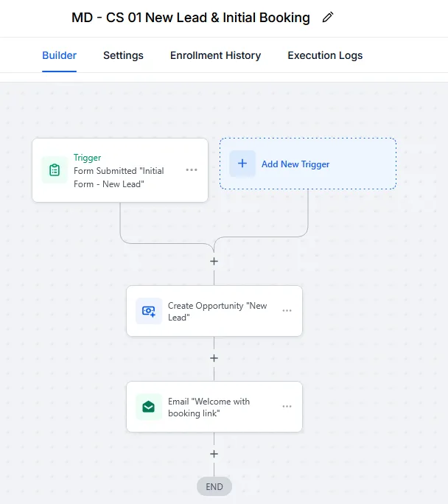Open options menu for Form Submitted trigger

point(192,170)
